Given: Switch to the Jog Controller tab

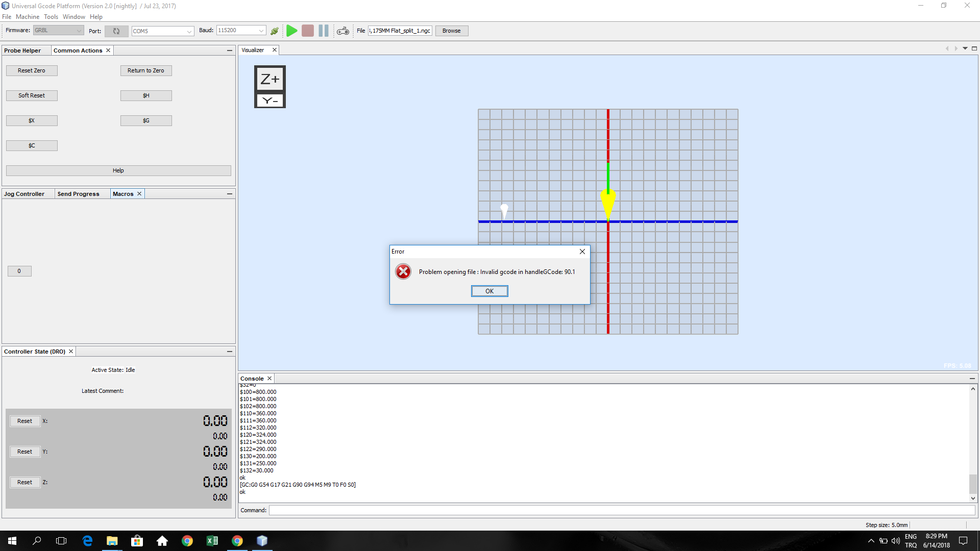Looking at the screenshot, I should click(x=24, y=194).
